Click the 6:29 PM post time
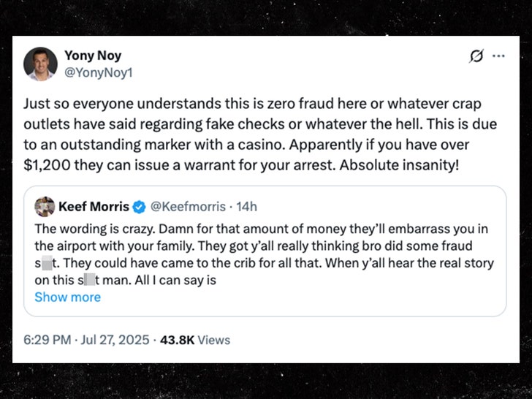Screen dimensions: 532x399 pyautogui.click(x=49, y=340)
